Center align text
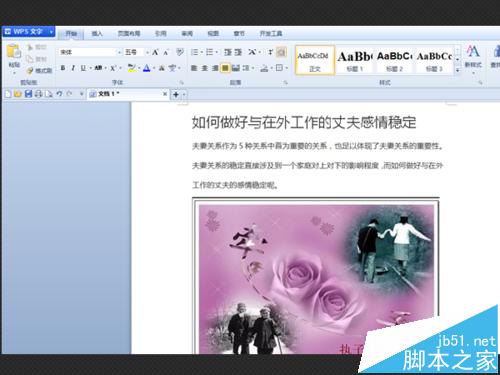The image size is (500, 375). tap(205, 68)
